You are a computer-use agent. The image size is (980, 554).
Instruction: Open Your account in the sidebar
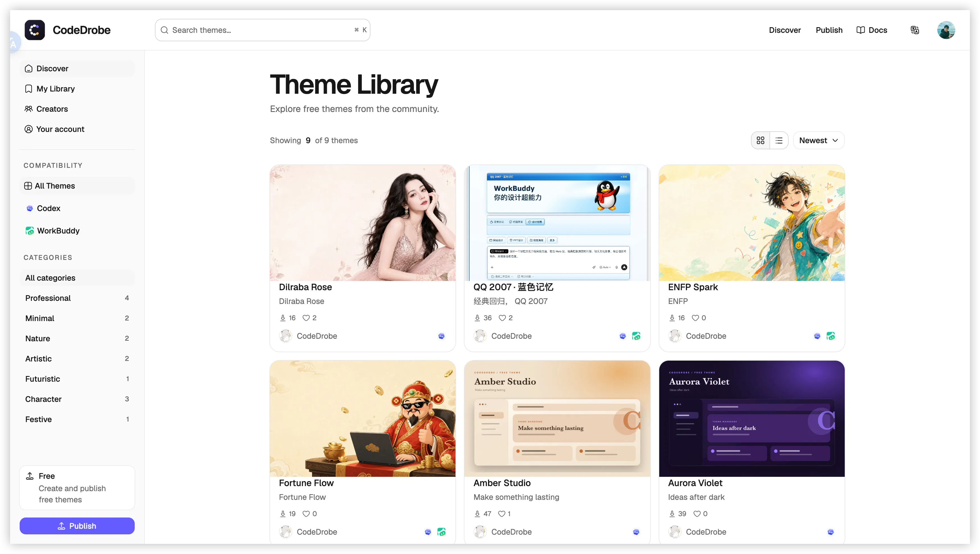point(77,129)
